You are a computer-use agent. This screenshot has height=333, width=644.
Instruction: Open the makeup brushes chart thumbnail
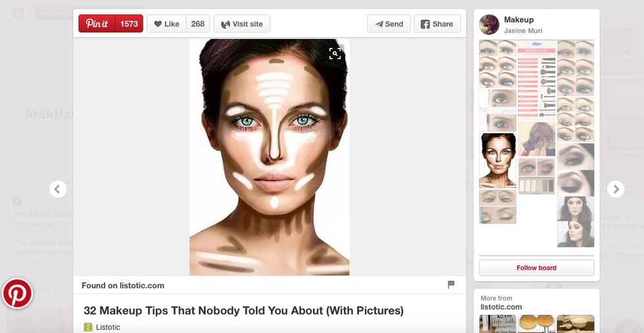click(x=537, y=79)
